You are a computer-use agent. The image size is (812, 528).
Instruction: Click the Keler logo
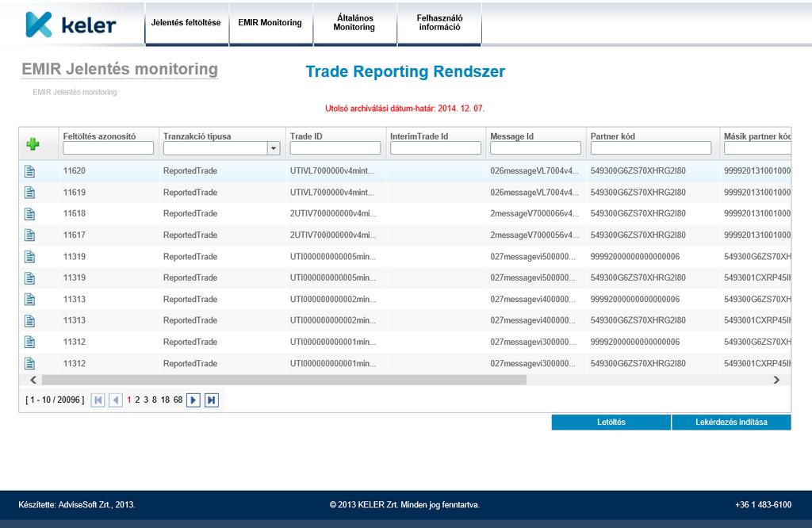click(71, 25)
